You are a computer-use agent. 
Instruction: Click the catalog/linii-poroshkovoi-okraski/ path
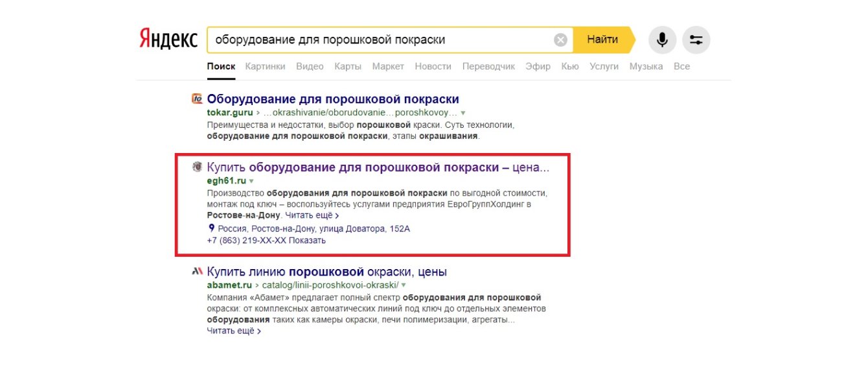click(x=330, y=285)
